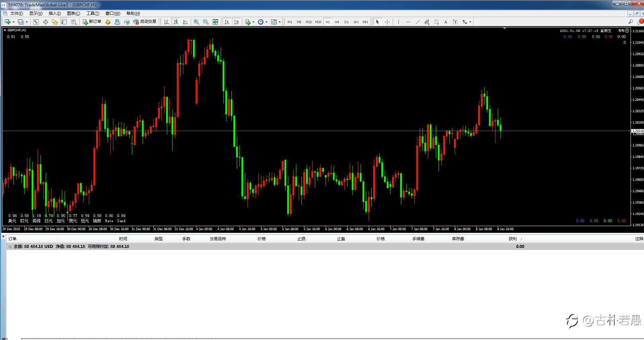This screenshot has height=340, width=644.
Task: Open the Periods clock icon
Action: [x=261, y=22]
